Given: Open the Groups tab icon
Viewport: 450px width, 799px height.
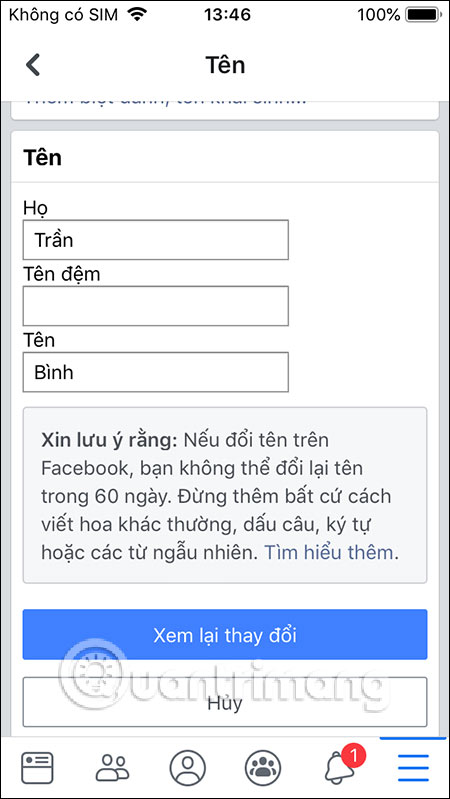Looking at the screenshot, I should click(263, 768).
